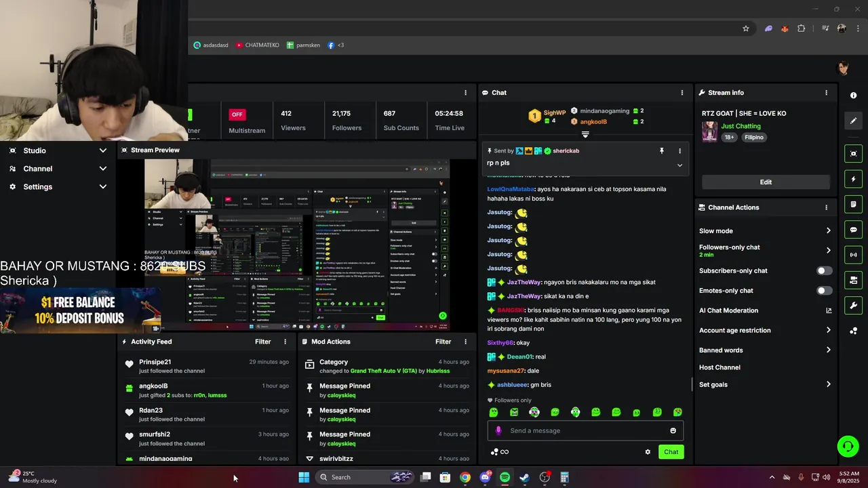The width and height of the screenshot is (868, 488).
Task: Open Mod Actions Filter
Action: pyautogui.click(x=443, y=342)
